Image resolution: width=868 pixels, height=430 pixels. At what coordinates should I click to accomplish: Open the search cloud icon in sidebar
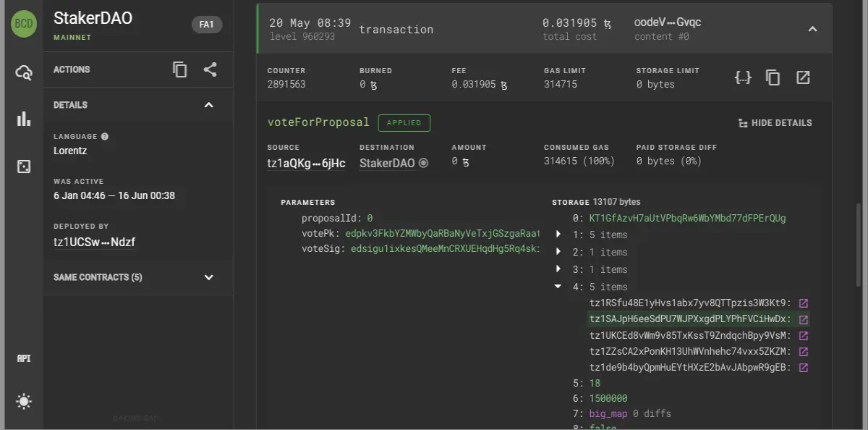tap(24, 72)
